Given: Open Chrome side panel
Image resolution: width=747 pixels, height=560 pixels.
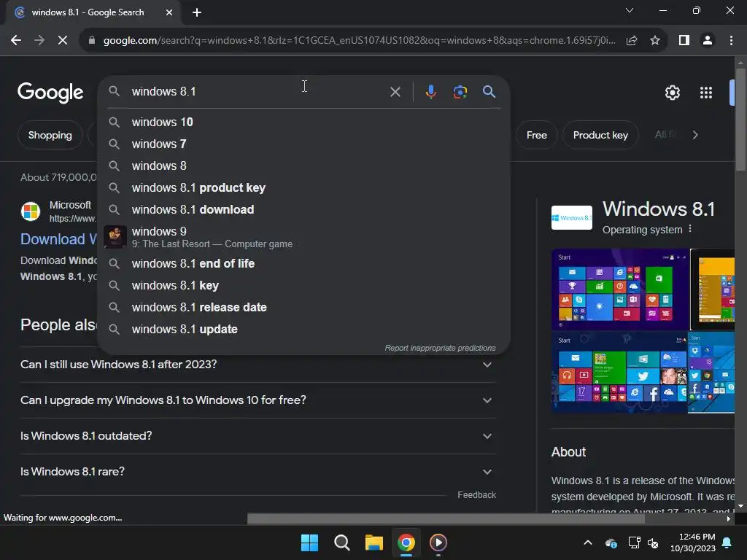Looking at the screenshot, I should point(684,41).
